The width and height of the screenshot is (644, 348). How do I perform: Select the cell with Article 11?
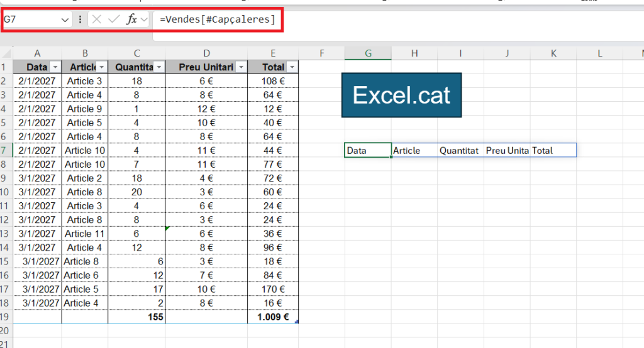pyautogui.click(x=85, y=234)
